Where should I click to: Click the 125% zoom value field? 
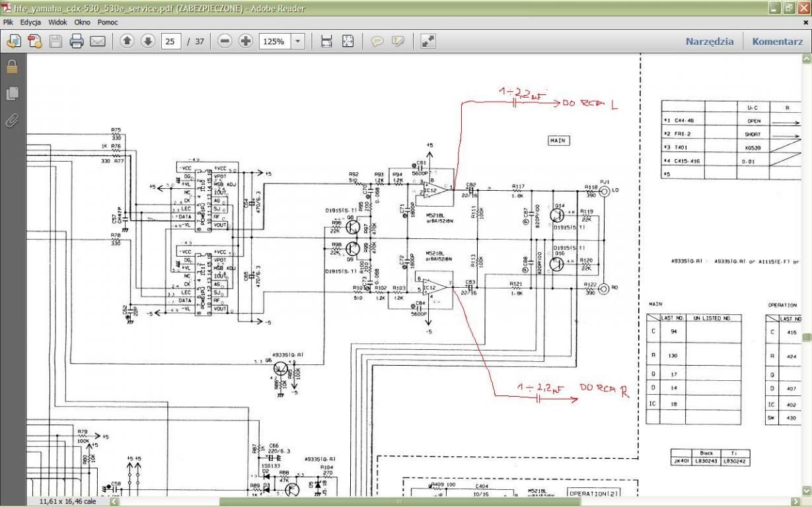click(275, 42)
